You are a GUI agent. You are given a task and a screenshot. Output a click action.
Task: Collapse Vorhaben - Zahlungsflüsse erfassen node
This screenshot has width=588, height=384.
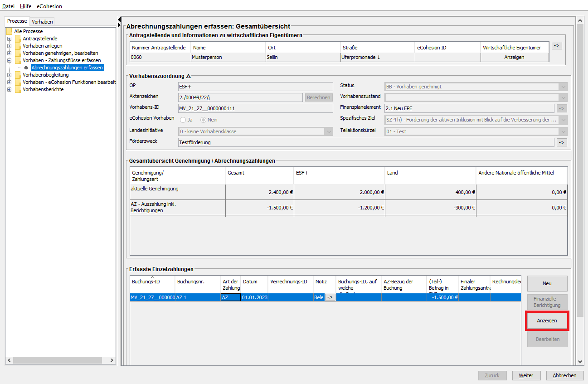pyautogui.click(x=9, y=60)
